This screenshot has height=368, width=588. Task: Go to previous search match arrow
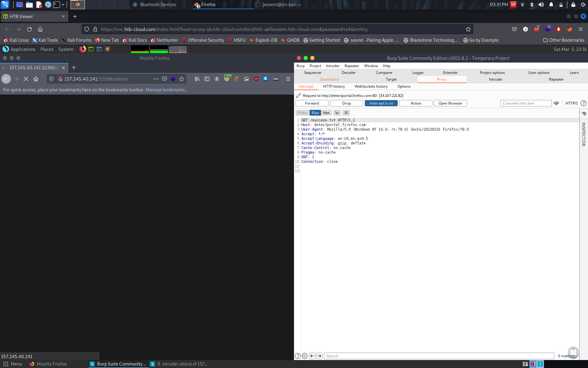312,356
